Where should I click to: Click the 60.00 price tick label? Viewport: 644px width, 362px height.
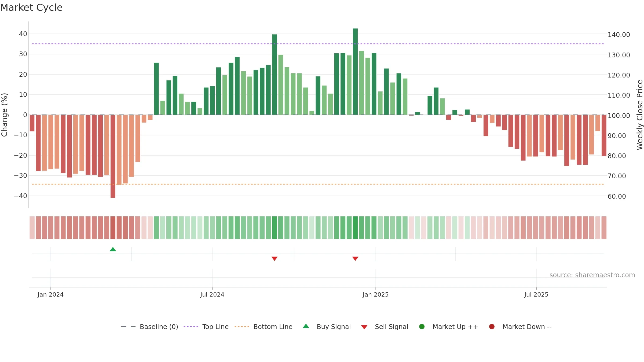point(617,196)
